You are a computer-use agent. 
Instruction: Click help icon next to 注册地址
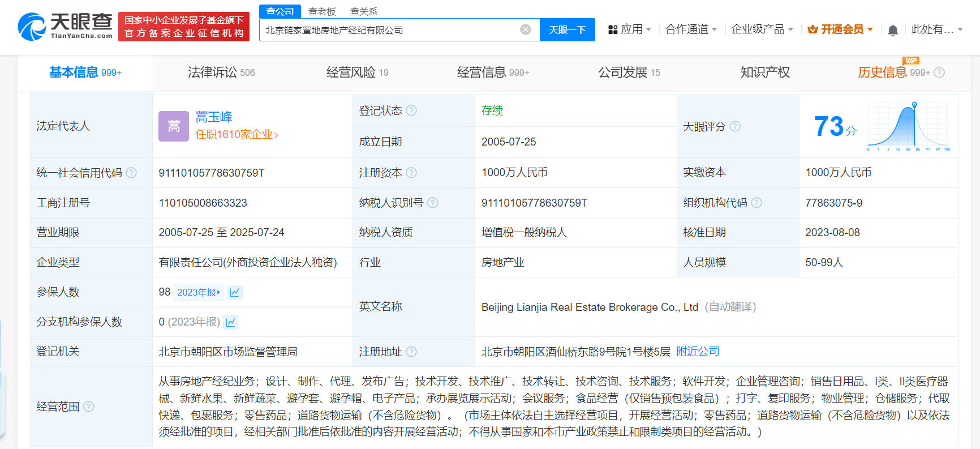point(411,352)
